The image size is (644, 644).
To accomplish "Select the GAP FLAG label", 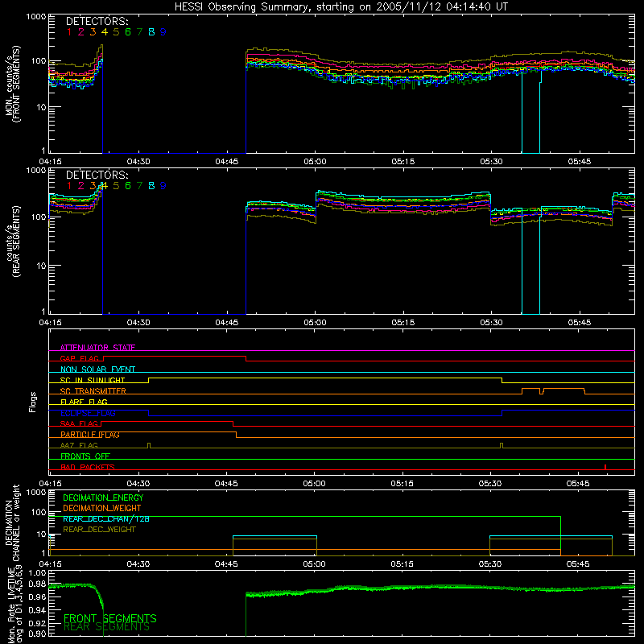I will point(80,358).
